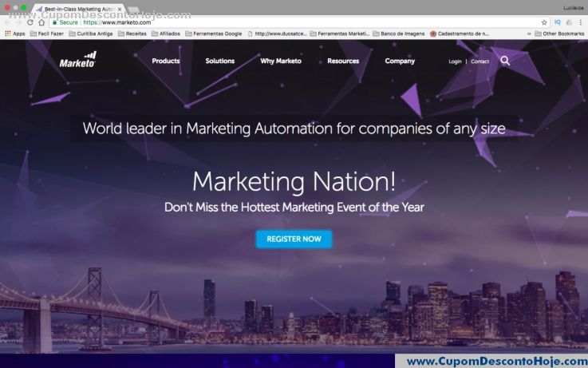Open the Apps grid in bookmarks bar
This screenshot has width=588, height=368.
(15, 34)
